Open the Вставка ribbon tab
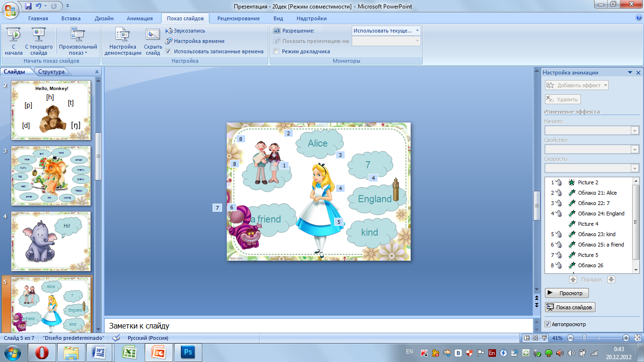This screenshot has height=362, width=644. [x=71, y=18]
